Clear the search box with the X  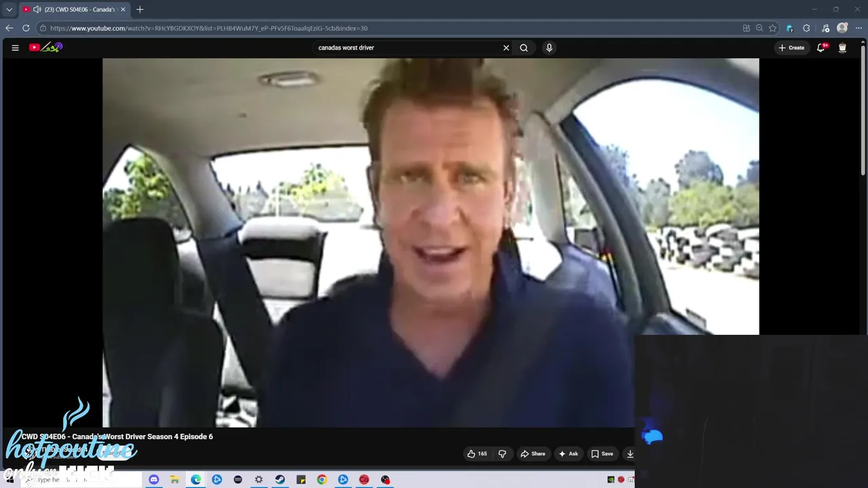(506, 47)
